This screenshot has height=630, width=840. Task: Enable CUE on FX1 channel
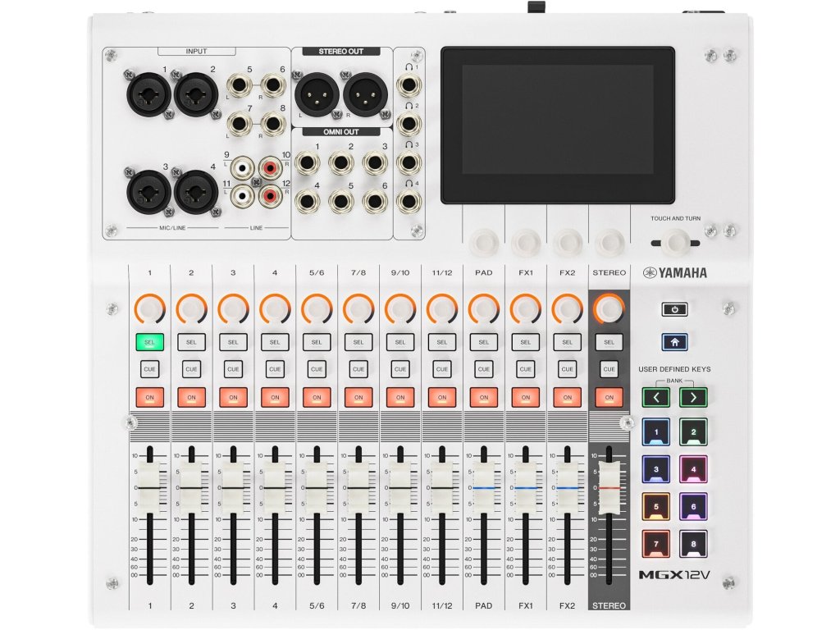(x=526, y=369)
